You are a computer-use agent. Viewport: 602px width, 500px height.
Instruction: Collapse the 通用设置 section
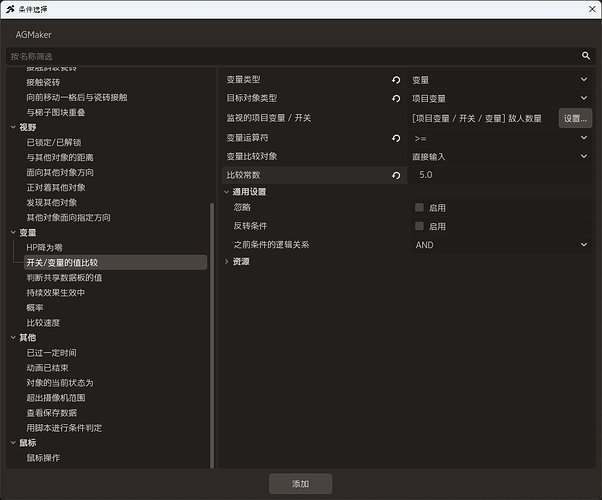[x=227, y=192]
